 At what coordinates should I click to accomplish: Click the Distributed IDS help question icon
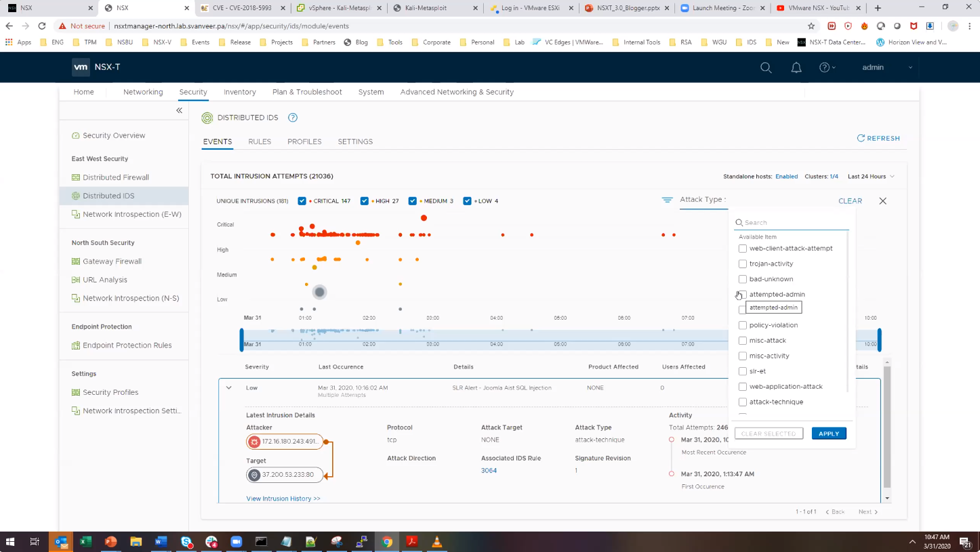293,118
